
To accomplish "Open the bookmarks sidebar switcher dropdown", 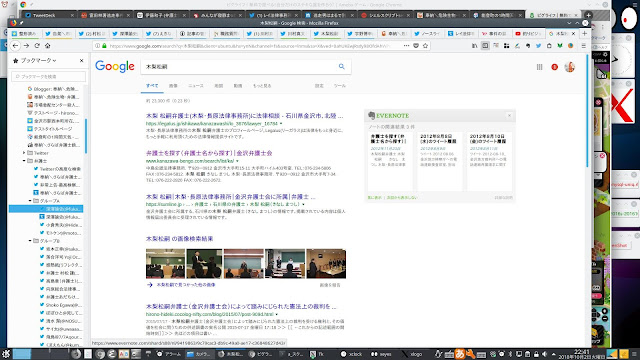I will [x=37, y=60].
